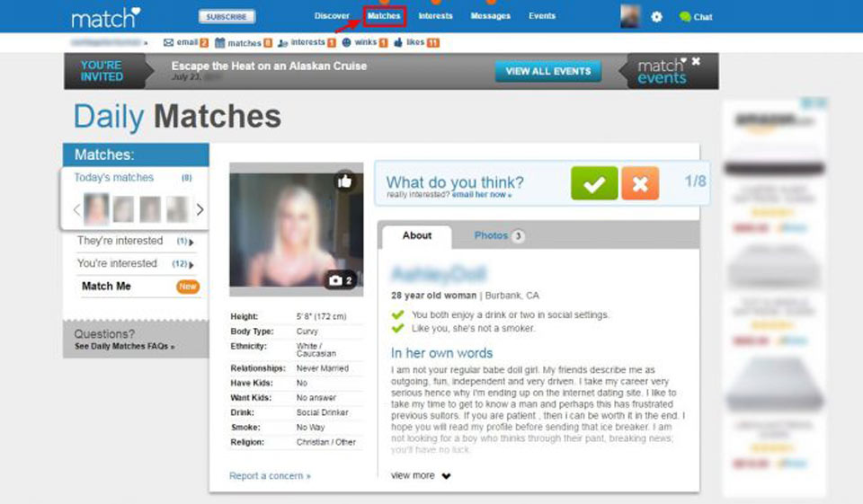Click Never Married value
Viewport: 863px width, 504px height.
(323, 368)
